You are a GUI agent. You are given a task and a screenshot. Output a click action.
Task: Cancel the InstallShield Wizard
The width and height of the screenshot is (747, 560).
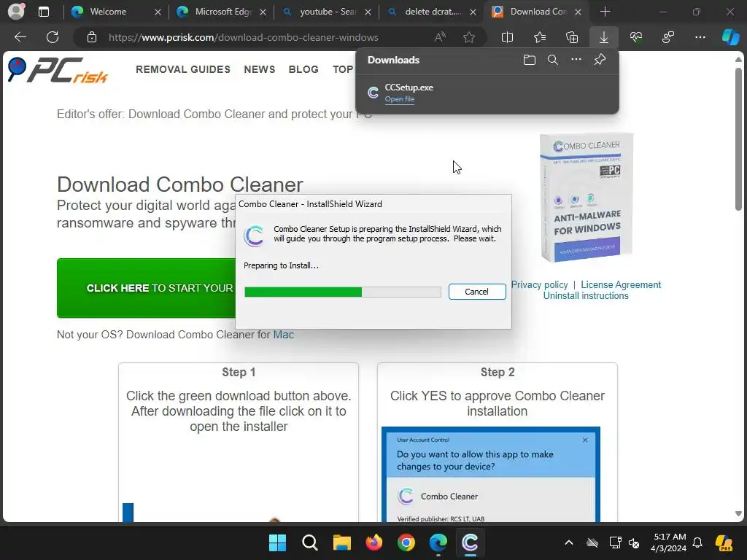(x=477, y=292)
